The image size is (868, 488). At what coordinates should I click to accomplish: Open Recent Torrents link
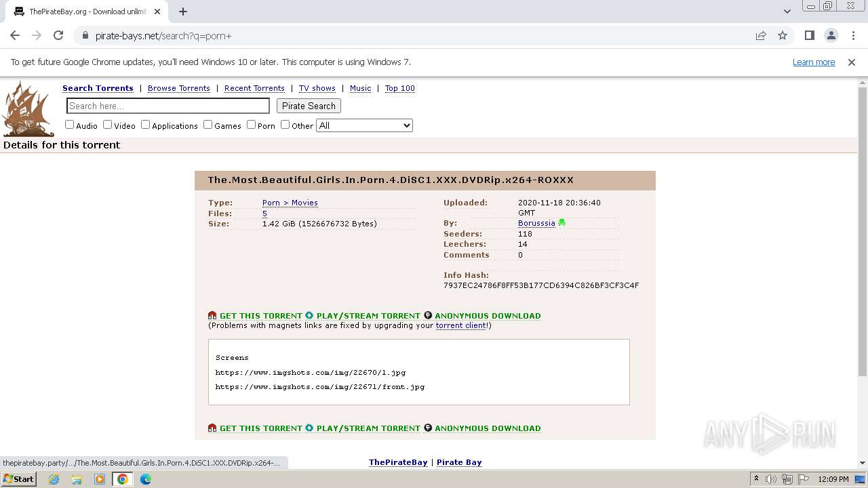coord(254,88)
